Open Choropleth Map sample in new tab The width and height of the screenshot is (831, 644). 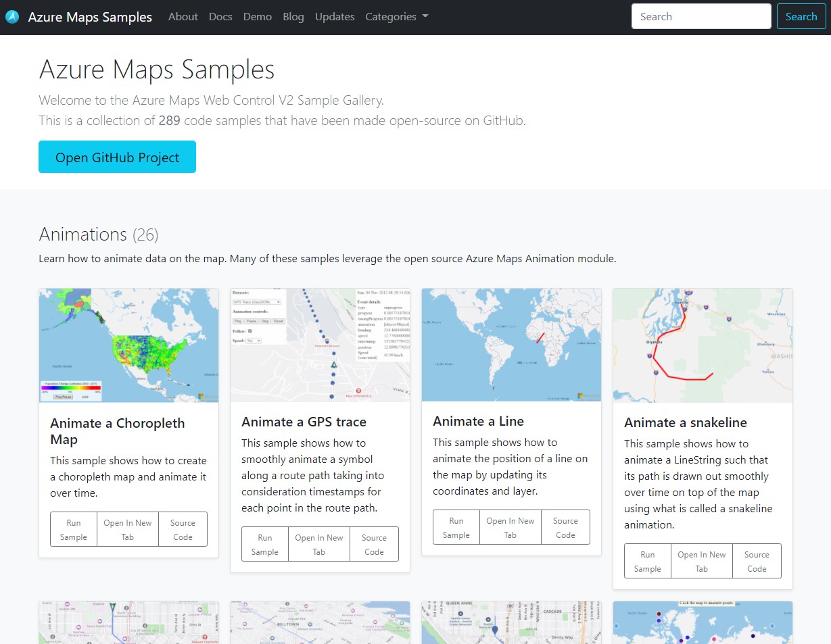tap(128, 530)
